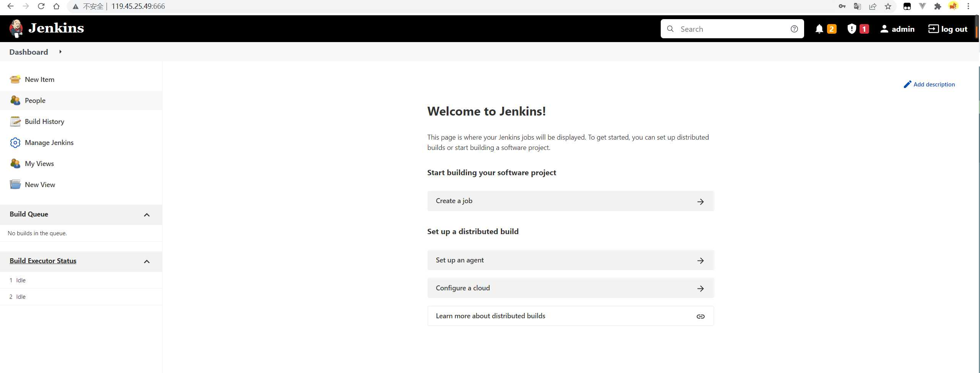Click the translate page icon in address bar
The image size is (980, 373).
(x=857, y=6)
